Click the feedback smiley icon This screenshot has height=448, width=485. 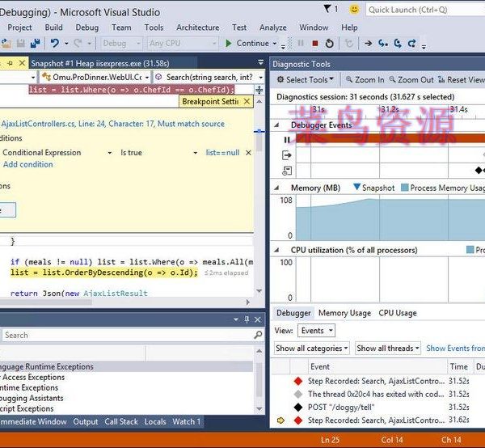[354, 10]
